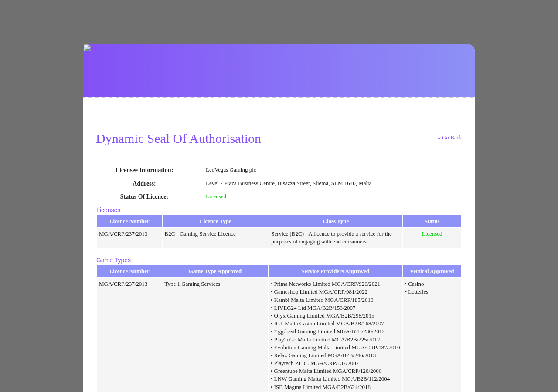Click the Status Of Licence label
The width and height of the screenshot is (558, 392).
[144, 196]
